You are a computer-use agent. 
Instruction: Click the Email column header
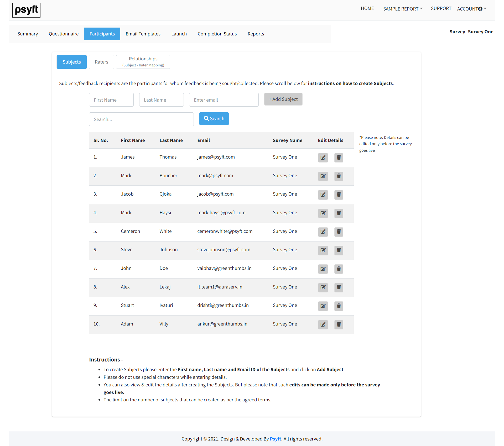[204, 140]
